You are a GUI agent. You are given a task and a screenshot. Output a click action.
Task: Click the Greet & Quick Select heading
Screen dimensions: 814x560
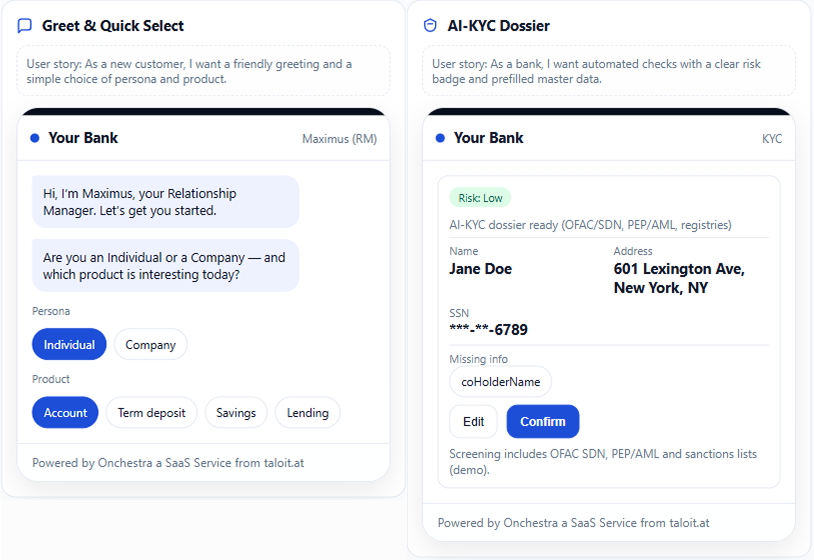113,26
